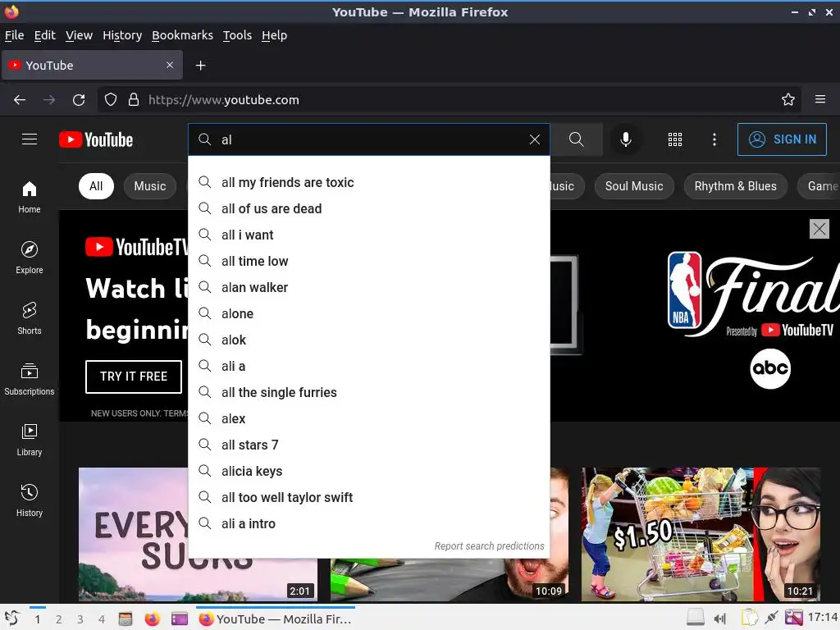
Task: Open tracking protection shield icon
Action: (111, 99)
